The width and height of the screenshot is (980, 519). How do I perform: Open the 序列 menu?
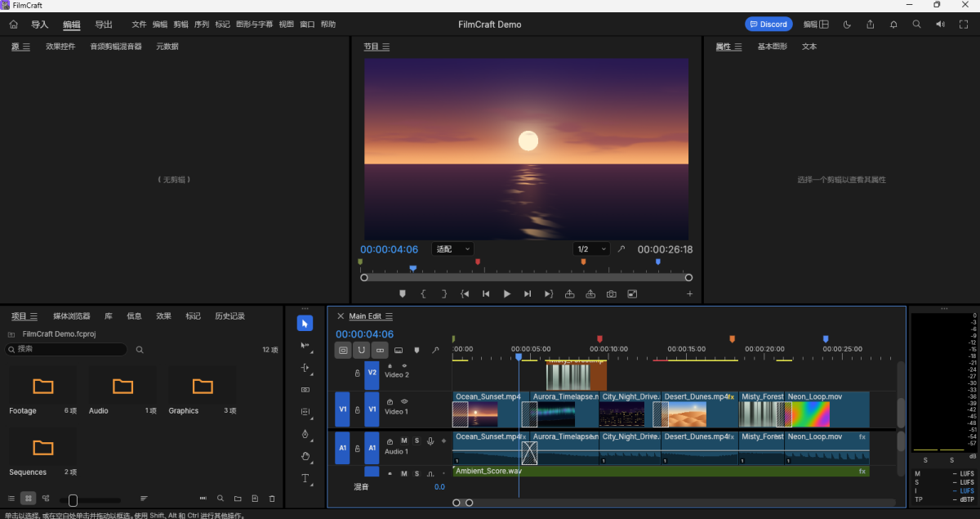click(202, 25)
